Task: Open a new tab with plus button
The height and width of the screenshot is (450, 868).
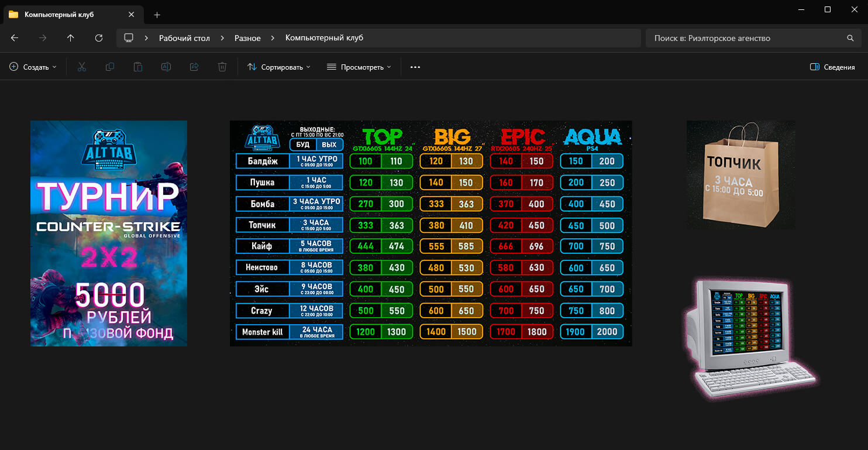Action: [157, 15]
